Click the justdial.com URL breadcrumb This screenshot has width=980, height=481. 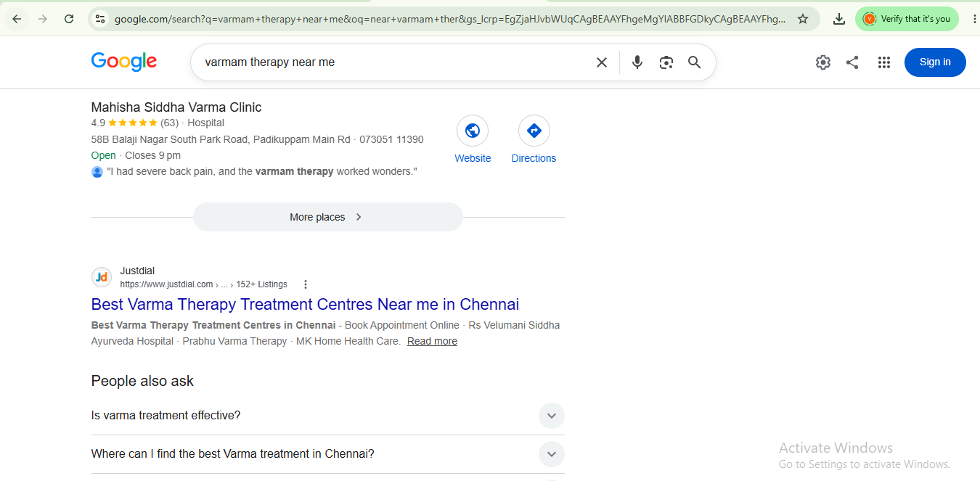203,284
